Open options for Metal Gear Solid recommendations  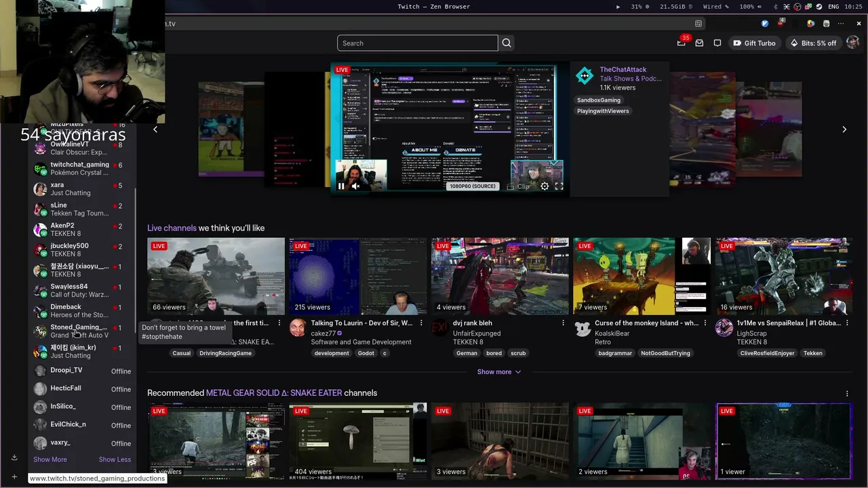847,393
